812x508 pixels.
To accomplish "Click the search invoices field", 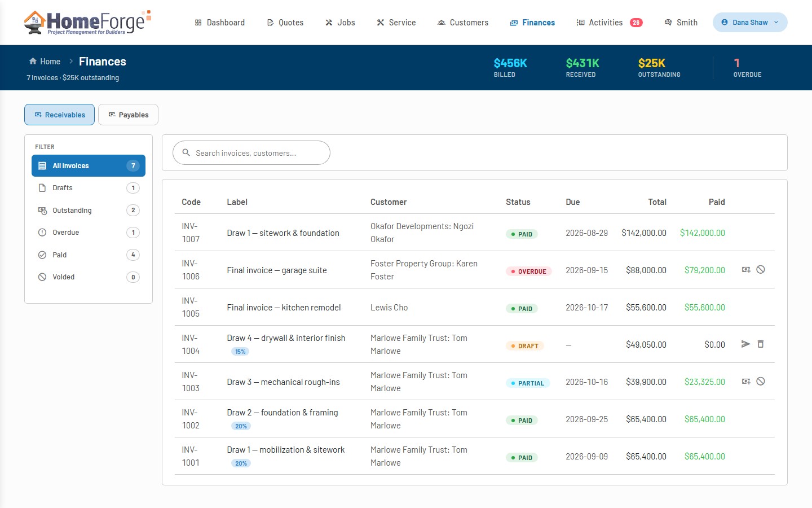I will pos(251,153).
